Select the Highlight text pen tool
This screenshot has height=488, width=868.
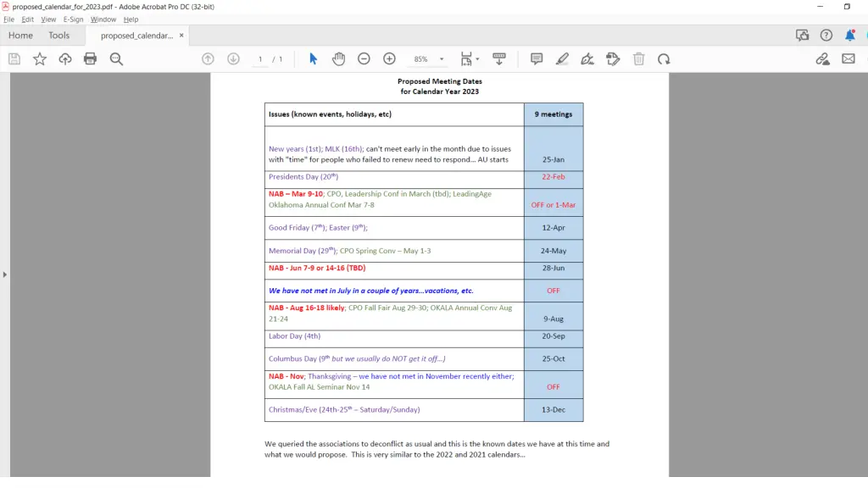point(562,58)
